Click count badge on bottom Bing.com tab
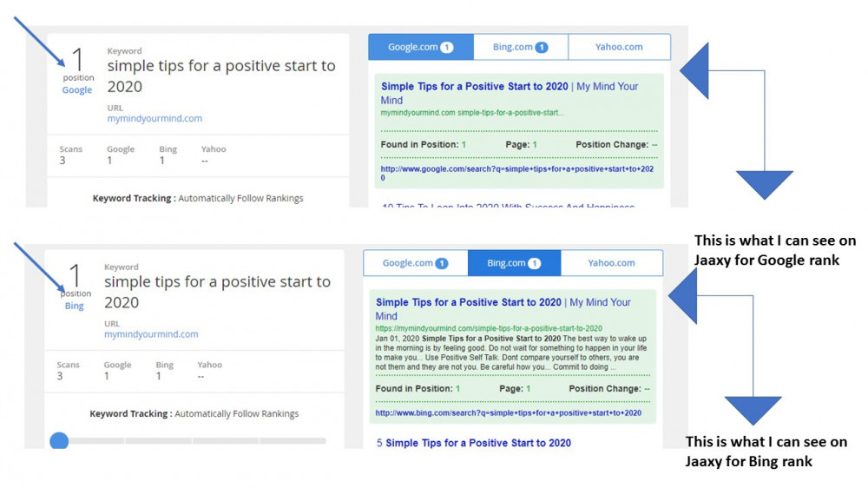868x488 pixels. click(534, 264)
